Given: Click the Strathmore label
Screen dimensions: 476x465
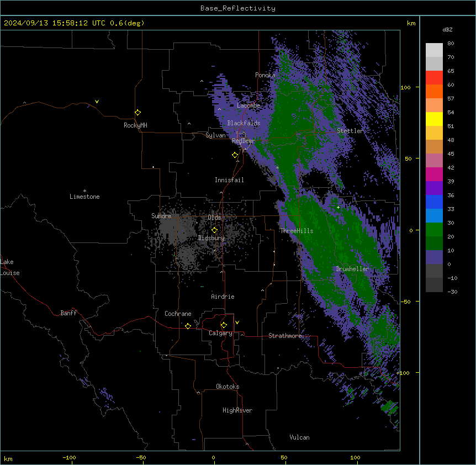Looking at the screenshot, I should click(285, 336).
